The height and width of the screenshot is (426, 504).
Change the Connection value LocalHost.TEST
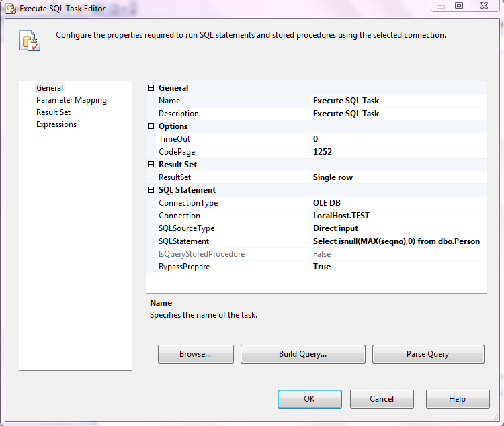pyautogui.click(x=398, y=216)
